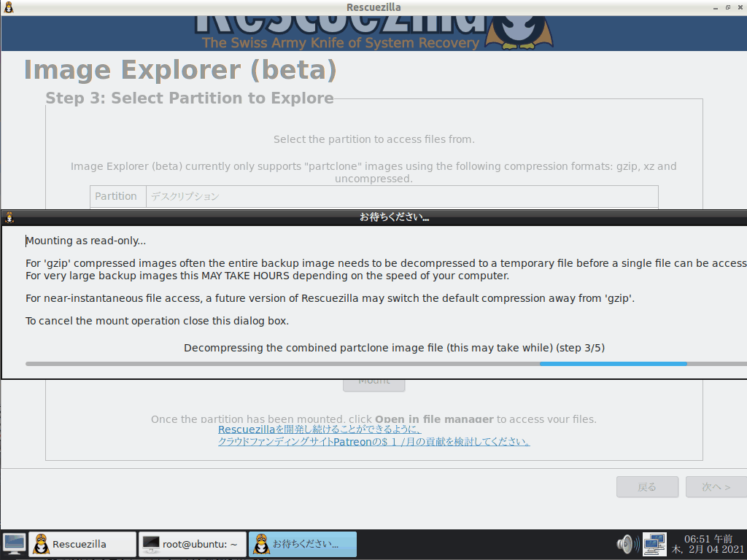Click the Rescuezilla penguin mascot in the banner
The image size is (747, 560).
[x=519, y=32]
